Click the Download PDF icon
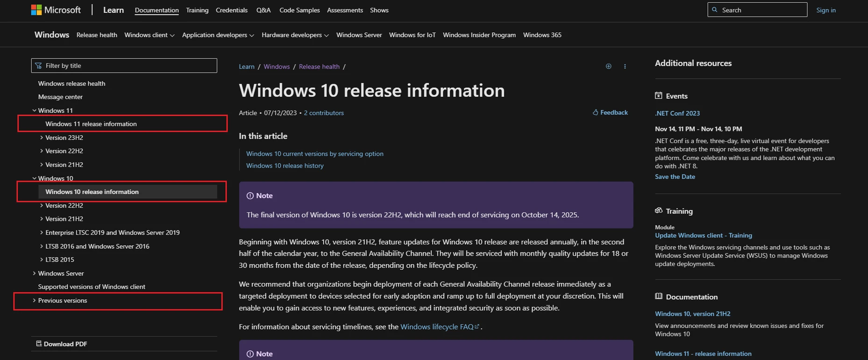This screenshot has height=360, width=868. pyautogui.click(x=39, y=344)
